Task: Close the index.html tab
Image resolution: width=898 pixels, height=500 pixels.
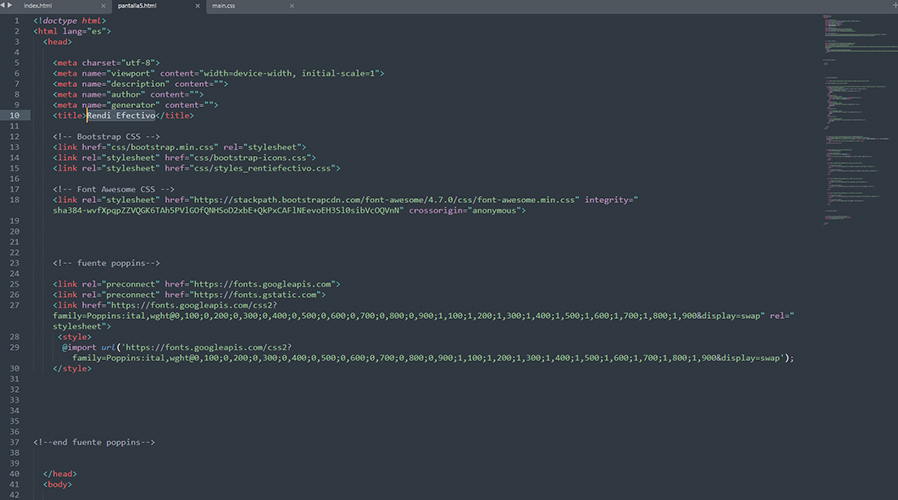Action: (101, 6)
